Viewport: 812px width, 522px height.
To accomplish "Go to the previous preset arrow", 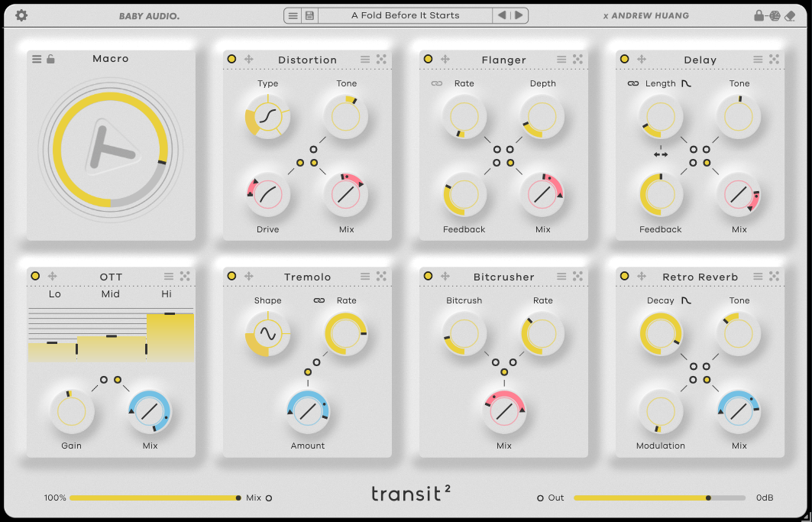I will [x=502, y=15].
